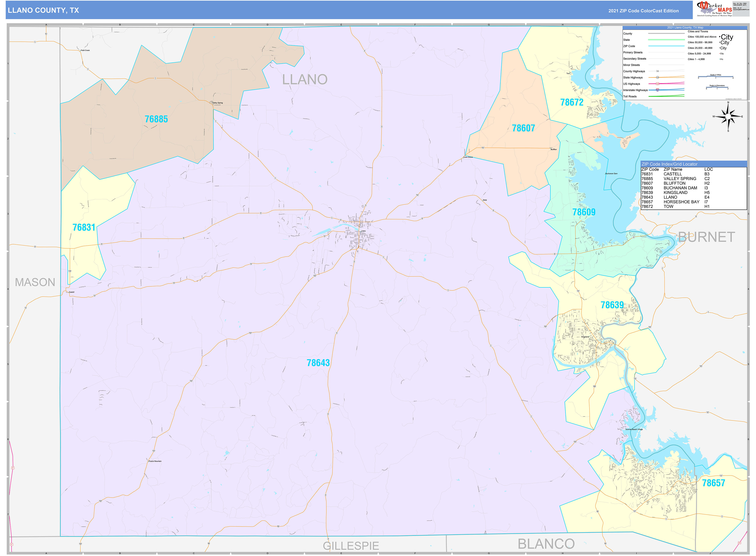This screenshot has width=756, height=556.
Task: Click the Scale in Miles bar
Action: [x=716, y=76]
